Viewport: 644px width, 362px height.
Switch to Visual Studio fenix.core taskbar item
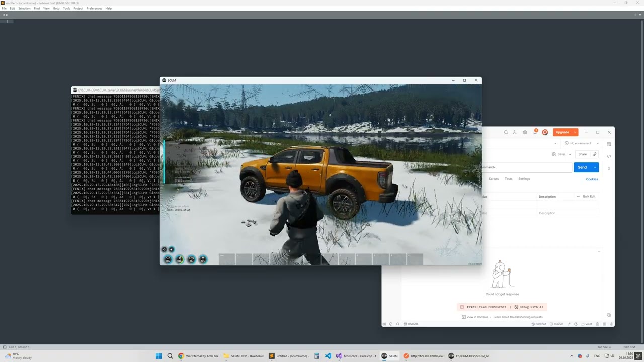click(x=357, y=356)
